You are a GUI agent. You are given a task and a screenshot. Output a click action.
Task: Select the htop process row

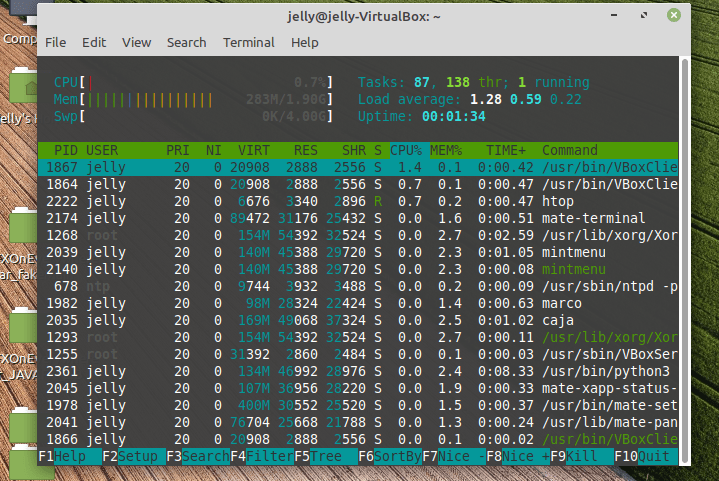pos(358,201)
